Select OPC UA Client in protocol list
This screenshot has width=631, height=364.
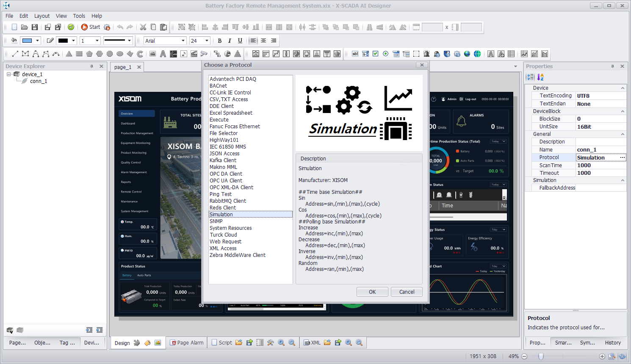coord(226,181)
